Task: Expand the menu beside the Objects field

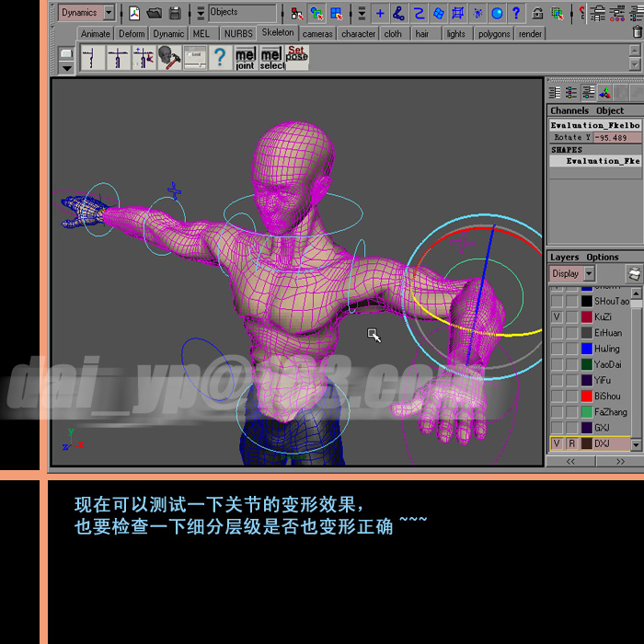Action: point(201,13)
